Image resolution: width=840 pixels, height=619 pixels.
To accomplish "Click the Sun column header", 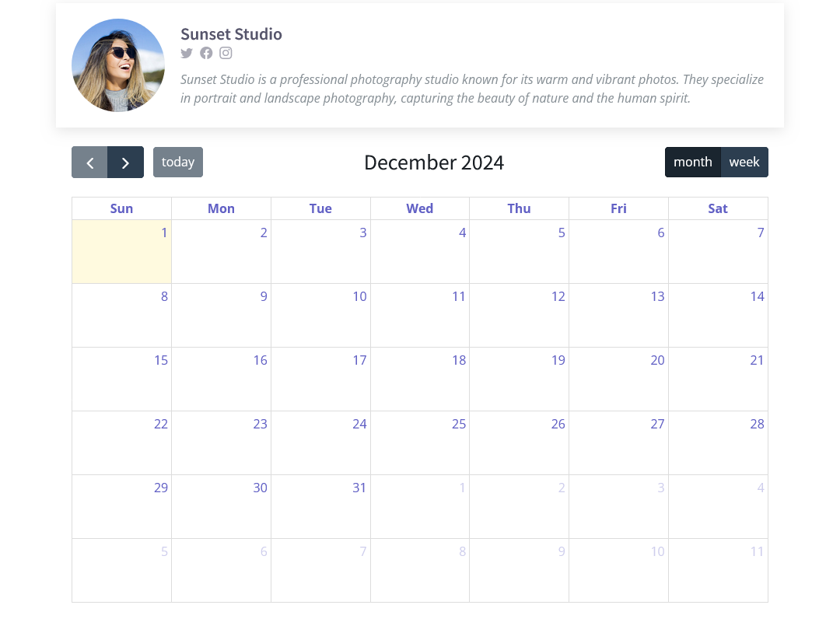I will (121, 208).
